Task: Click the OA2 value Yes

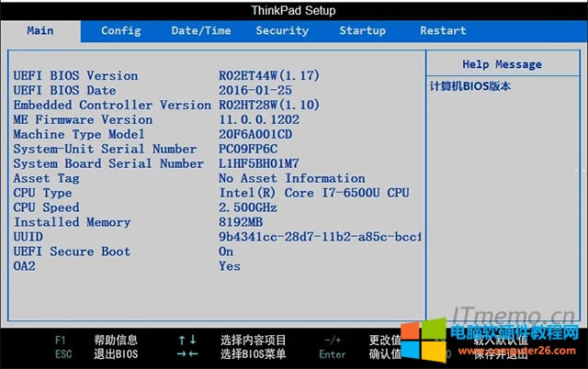Action: pyautogui.click(x=230, y=266)
